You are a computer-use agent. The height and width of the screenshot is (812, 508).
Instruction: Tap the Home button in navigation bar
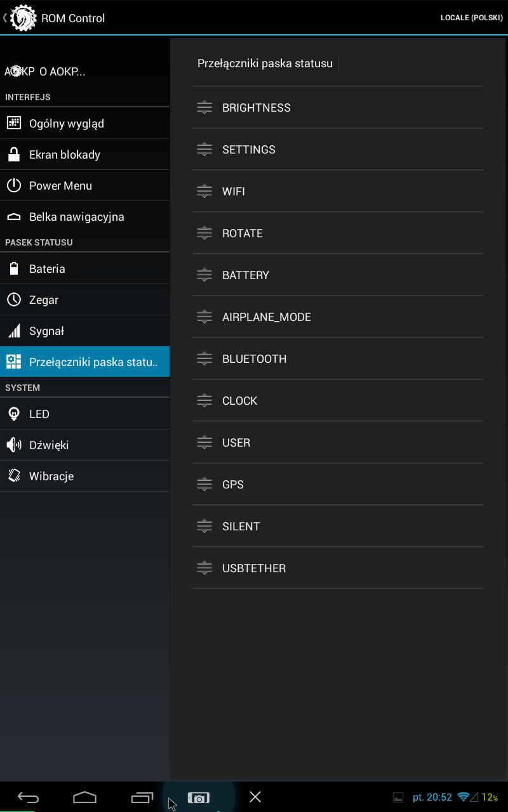coord(84,797)
